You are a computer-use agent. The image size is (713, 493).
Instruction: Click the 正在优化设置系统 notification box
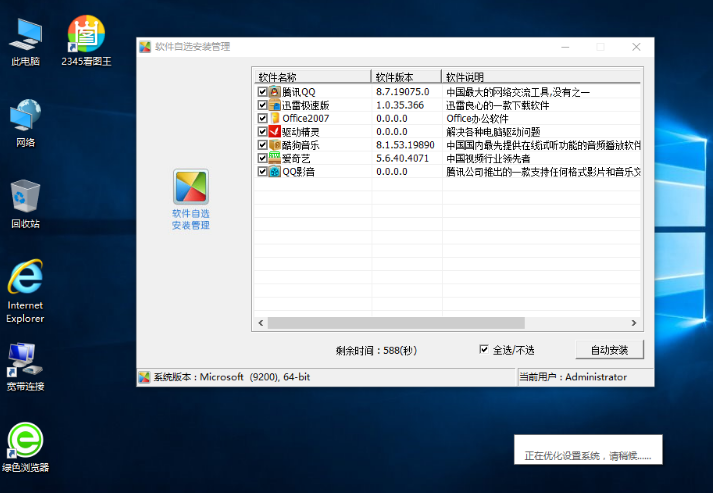click(588, 449)
